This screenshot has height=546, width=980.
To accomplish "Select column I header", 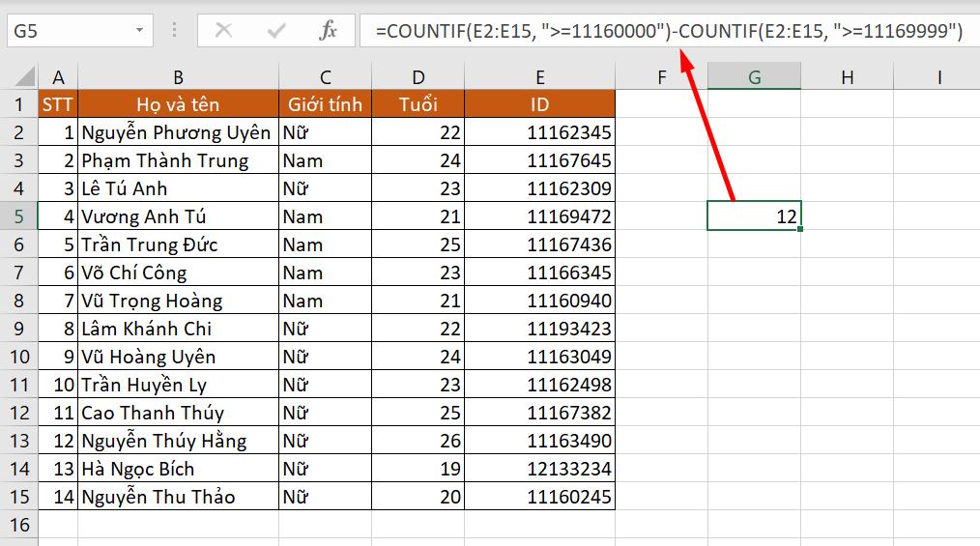I will coord(937,77).
